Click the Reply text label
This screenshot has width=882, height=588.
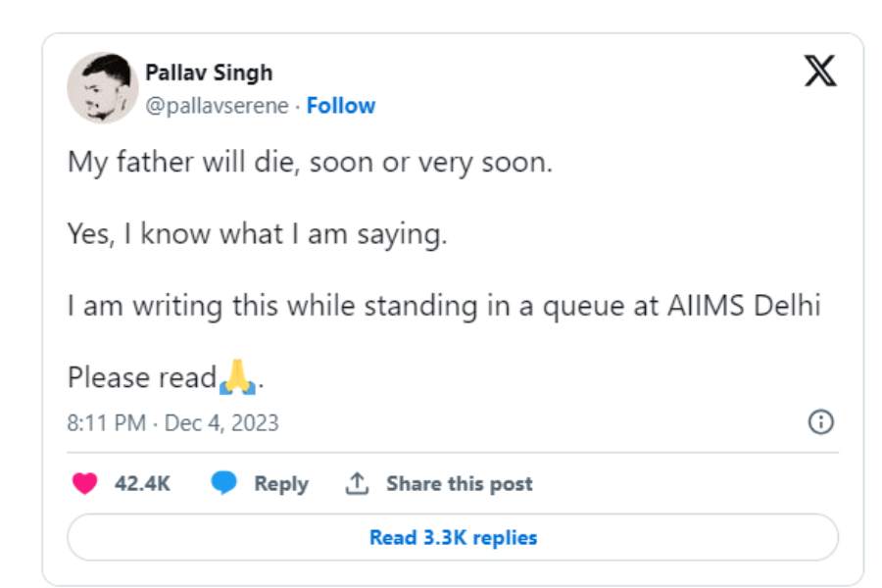point(280,483)
